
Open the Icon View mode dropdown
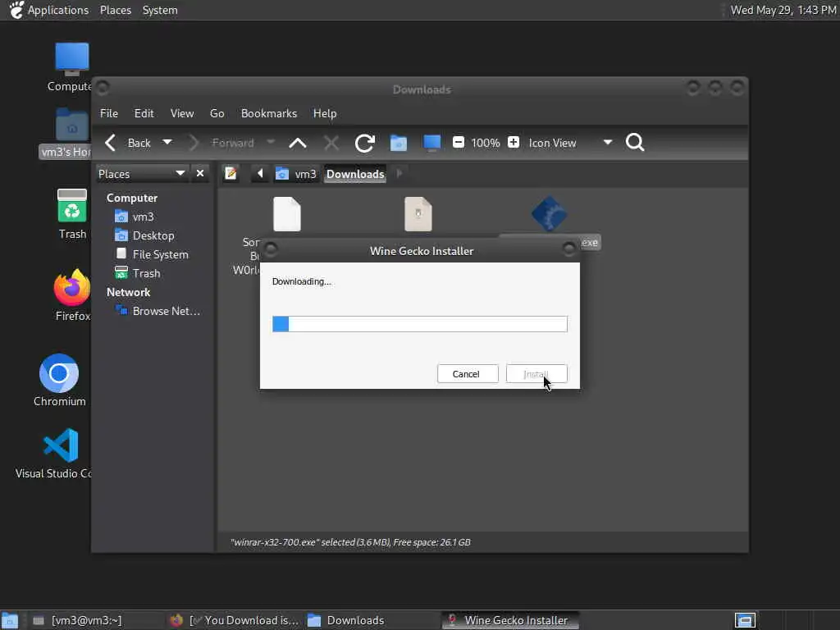point(570,143)
